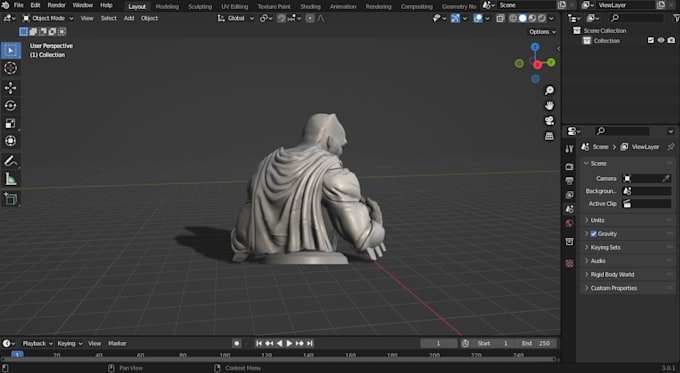The width and height of the screenshot is (680, 373).
Task: Click the End frame 250 field
Action: pyautogui.click(x=536, y=343)
